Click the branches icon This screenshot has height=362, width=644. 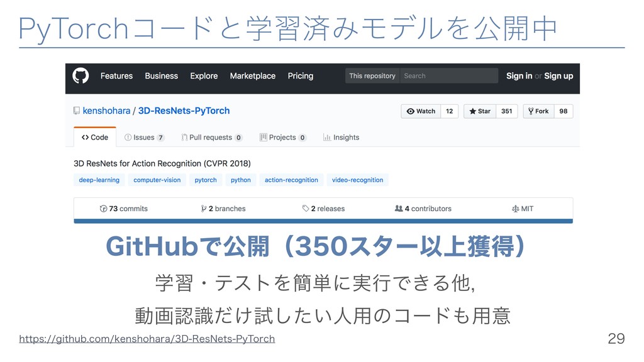(x=204, y=209)
